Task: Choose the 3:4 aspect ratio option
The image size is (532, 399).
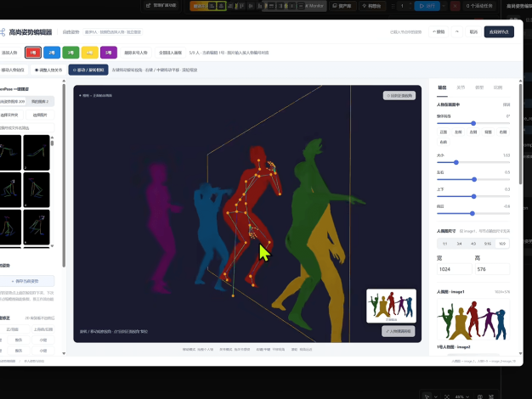Action: point(459,244)
